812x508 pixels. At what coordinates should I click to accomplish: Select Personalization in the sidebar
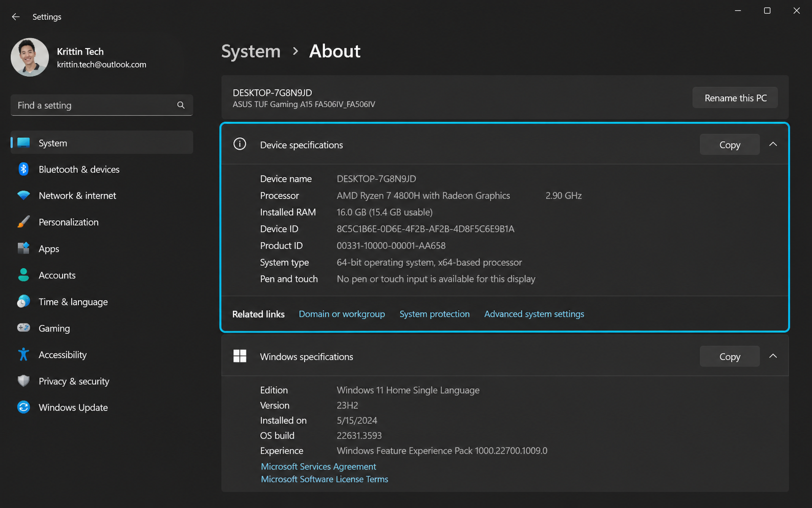coord(102,222)
